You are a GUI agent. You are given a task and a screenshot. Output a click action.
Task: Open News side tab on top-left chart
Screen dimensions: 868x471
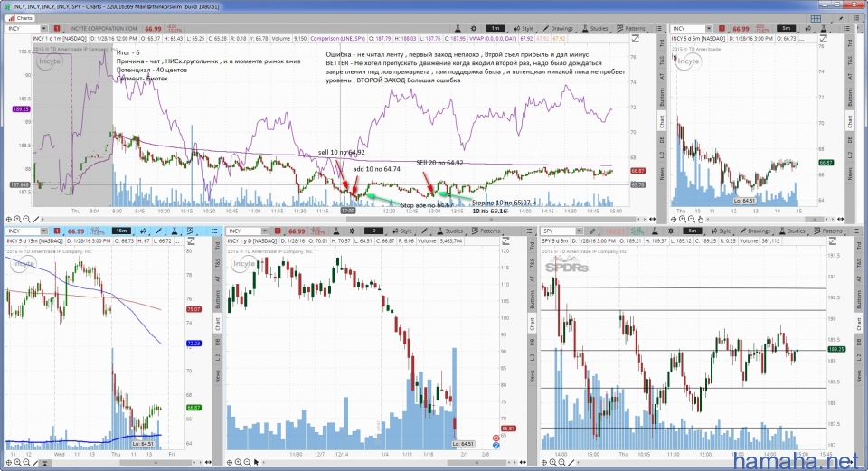662,174
